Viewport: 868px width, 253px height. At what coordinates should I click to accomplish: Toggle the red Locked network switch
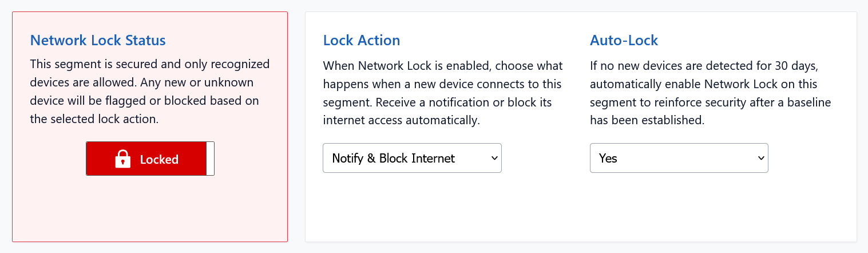[150, 159]
